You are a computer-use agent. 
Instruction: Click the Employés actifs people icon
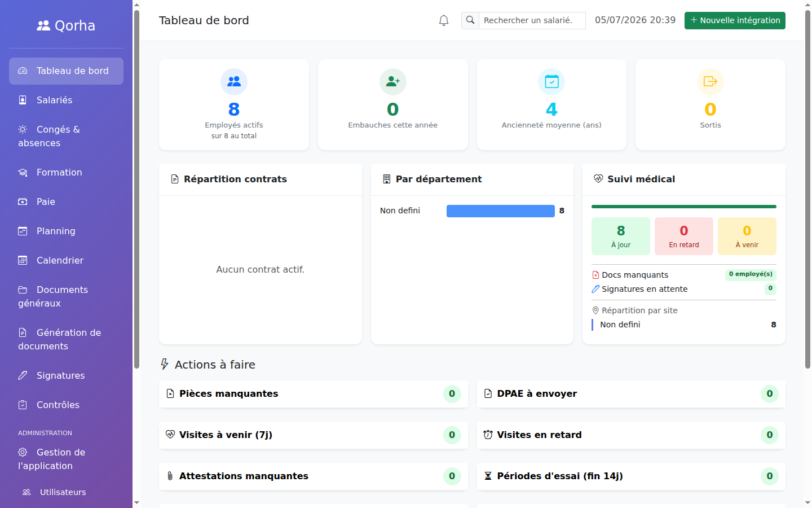pos(234,82)
